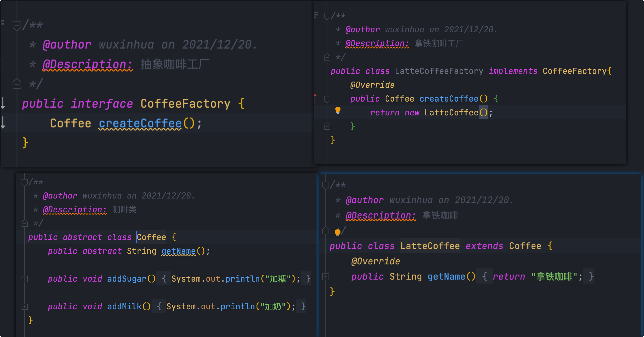Collapse Javadoc comment in LatteCoffeeFactory pane
Image resolution: width=644 pixels, height=337 pixels.
327,16
